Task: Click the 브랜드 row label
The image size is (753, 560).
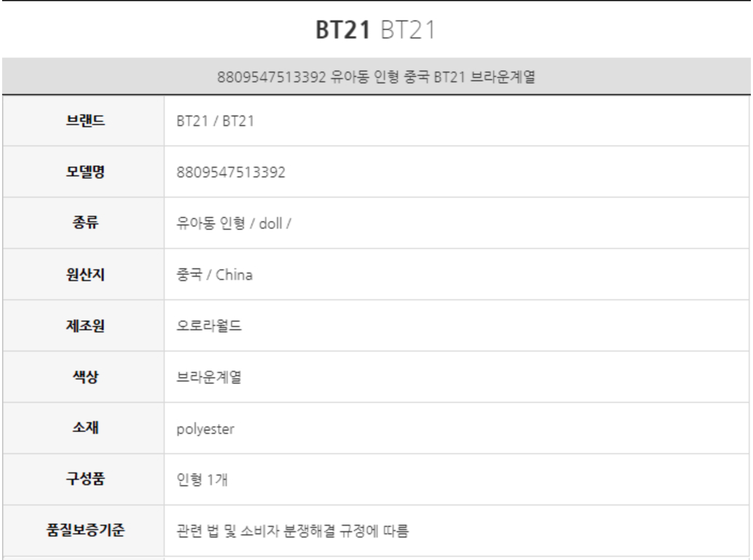Action: tap(85, 121)
